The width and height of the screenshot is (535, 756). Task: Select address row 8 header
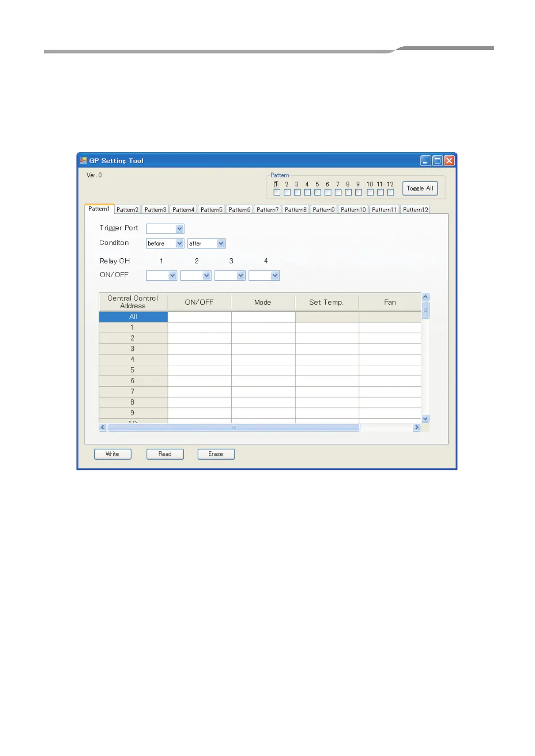[133, 402]
